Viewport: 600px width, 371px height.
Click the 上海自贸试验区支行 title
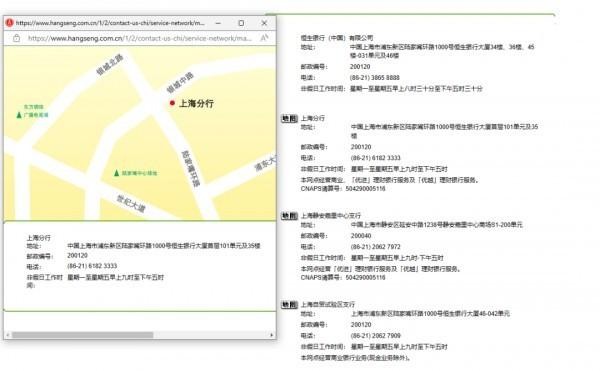[328, 304]
